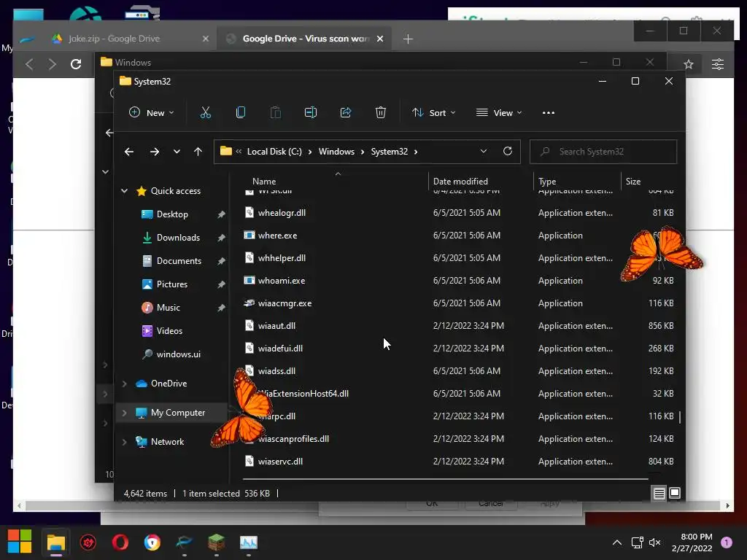Click the Paste clipboard icon
Image resolution: width=747 pixels, height=560 pixels.
tap(275, 113)
